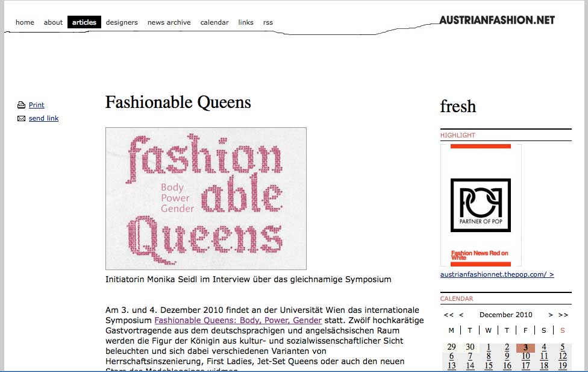The width and height of the screenshot is (588, 372).
Task: Visit austrianfashionnet.thepop.com link
Action: [498, 275]
